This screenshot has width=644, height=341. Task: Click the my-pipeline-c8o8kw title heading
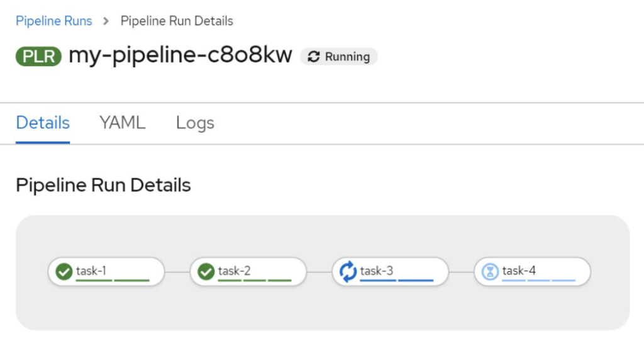(x=180, y=55)
